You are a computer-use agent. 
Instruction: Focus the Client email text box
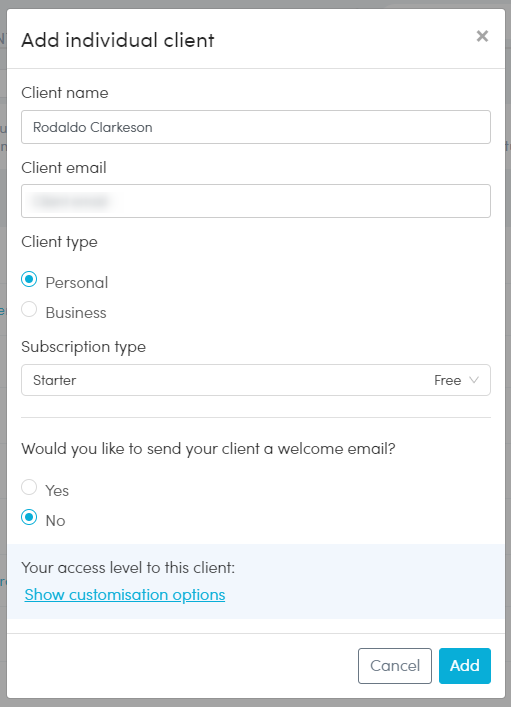[x=256, y=201]
